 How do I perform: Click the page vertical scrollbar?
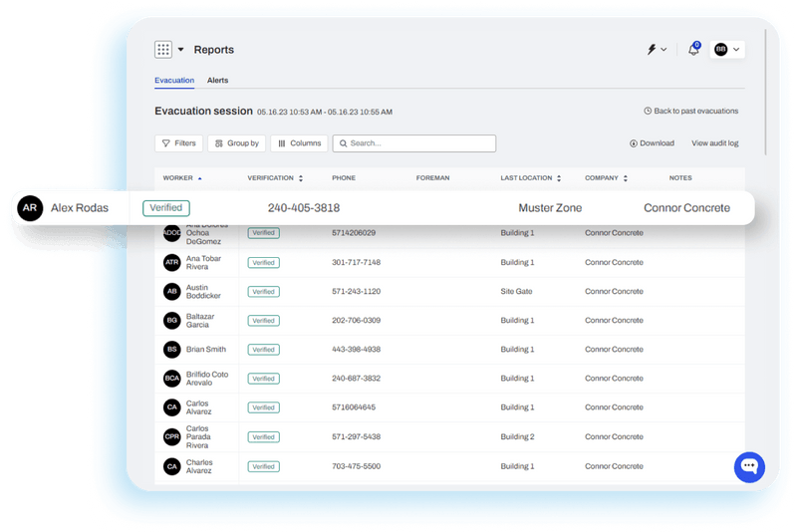[x=765, y=92]
